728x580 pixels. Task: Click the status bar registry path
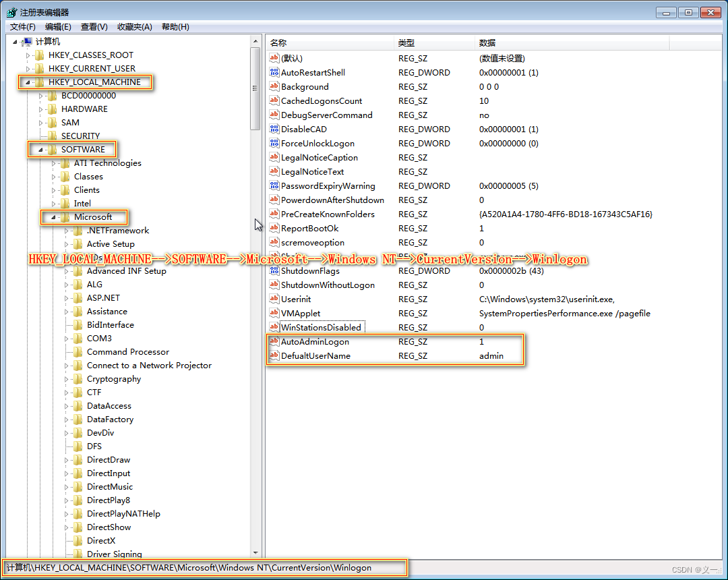[x=189, y=567]
